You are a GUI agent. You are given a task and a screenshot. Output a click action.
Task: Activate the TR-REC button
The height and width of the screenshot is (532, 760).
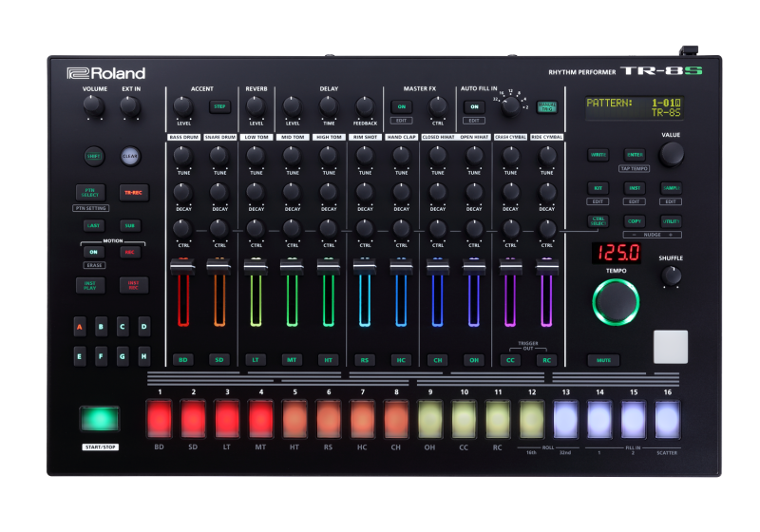tap(133, 192)
